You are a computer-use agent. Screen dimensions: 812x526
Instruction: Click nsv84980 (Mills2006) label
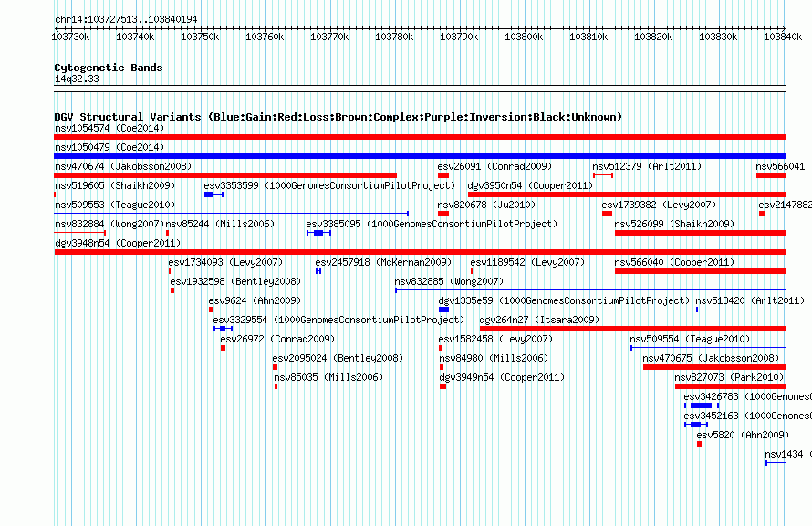[494, 358]
